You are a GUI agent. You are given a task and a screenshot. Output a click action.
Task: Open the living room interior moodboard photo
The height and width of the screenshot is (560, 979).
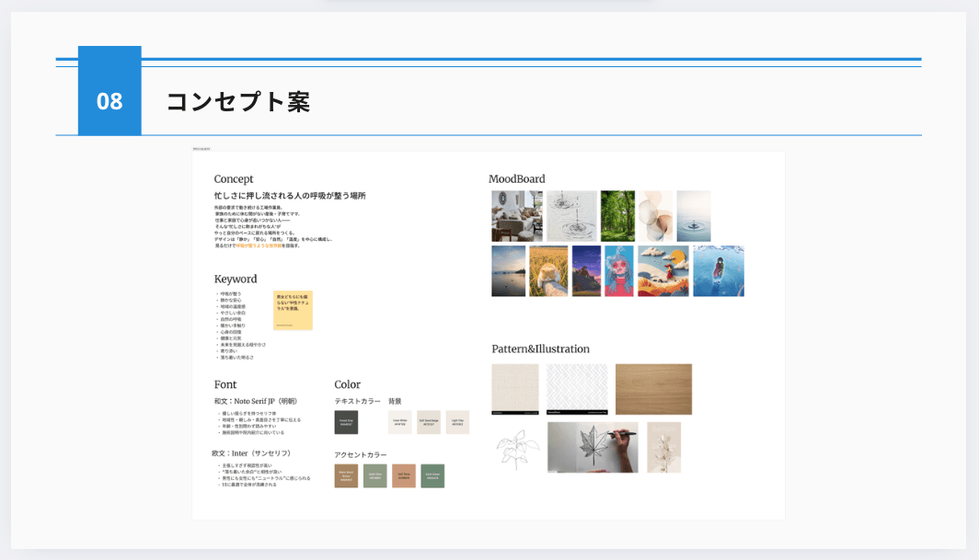pyautogui.click(x=518, y=215)
